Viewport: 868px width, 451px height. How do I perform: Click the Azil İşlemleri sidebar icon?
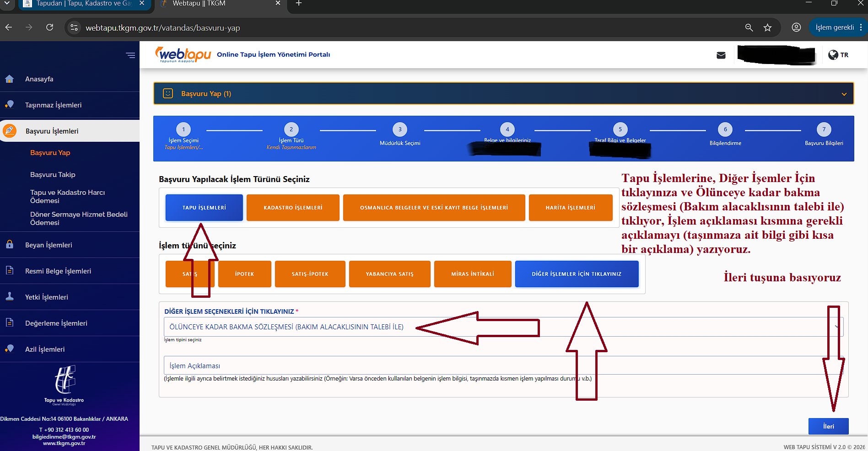9,349
